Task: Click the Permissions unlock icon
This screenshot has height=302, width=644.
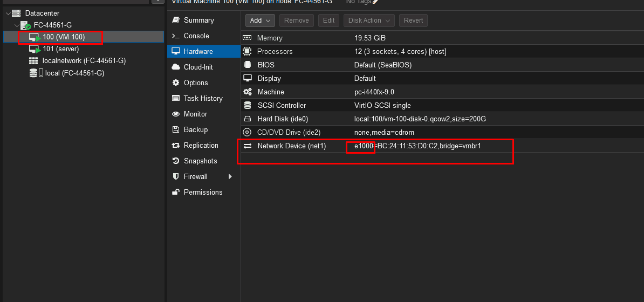Action: pyautogui.click(x=176, y=192)
